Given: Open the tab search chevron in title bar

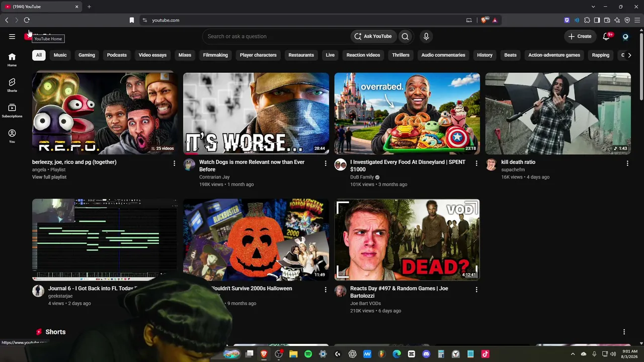Looking at the screenshot, I should click(593, 7).
